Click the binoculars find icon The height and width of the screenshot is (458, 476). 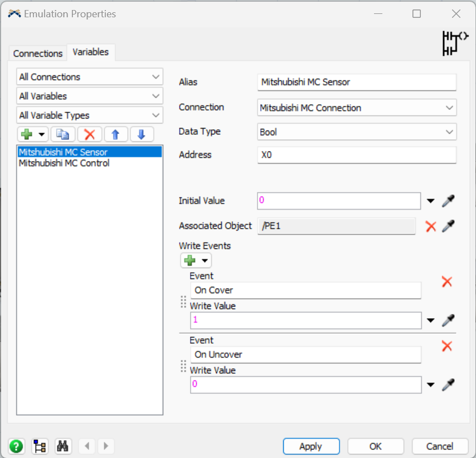63,446
